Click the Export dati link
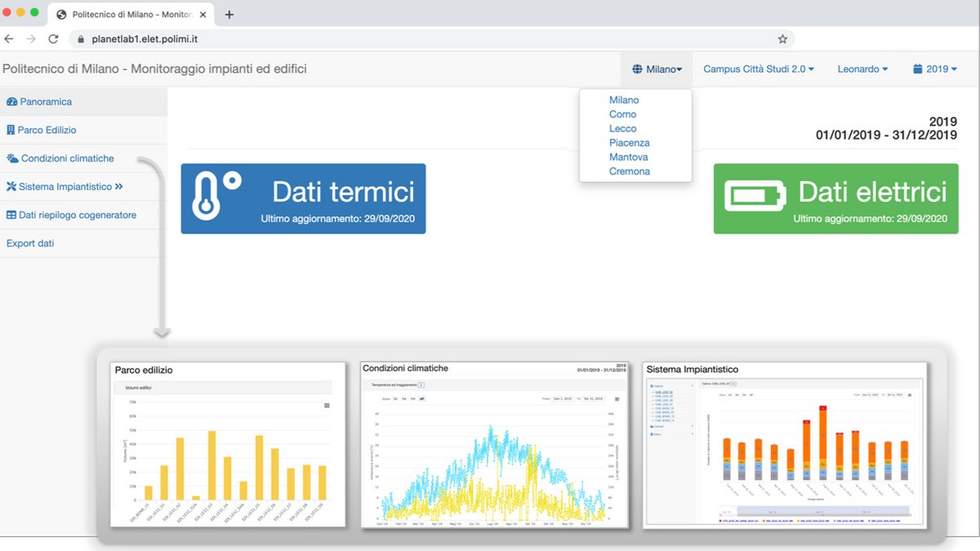Screen dimensions: 980x551 pyautogui.click(x=30, y=243)
